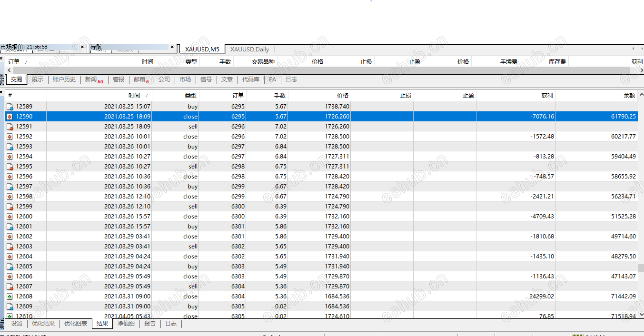The width and height of the screenshot is (644, 336).
Task: Sort terminal trades by 手续费 commission column
Action: [x=495, y=62]
